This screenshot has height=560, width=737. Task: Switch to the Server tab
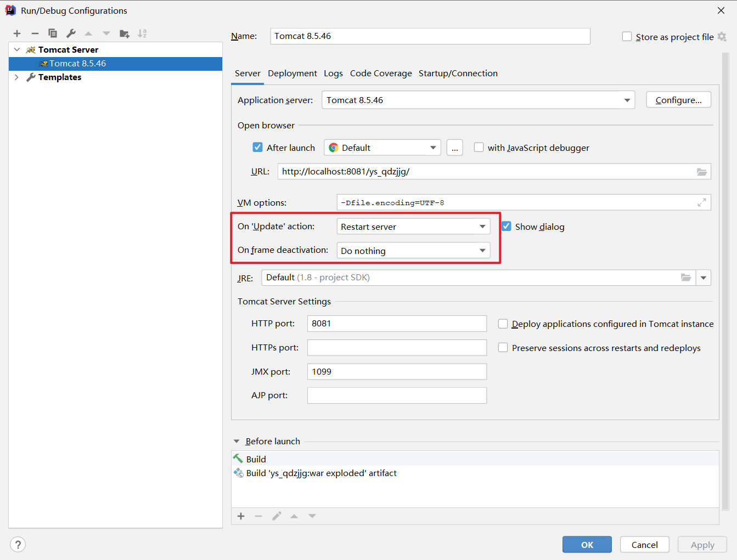247,73
